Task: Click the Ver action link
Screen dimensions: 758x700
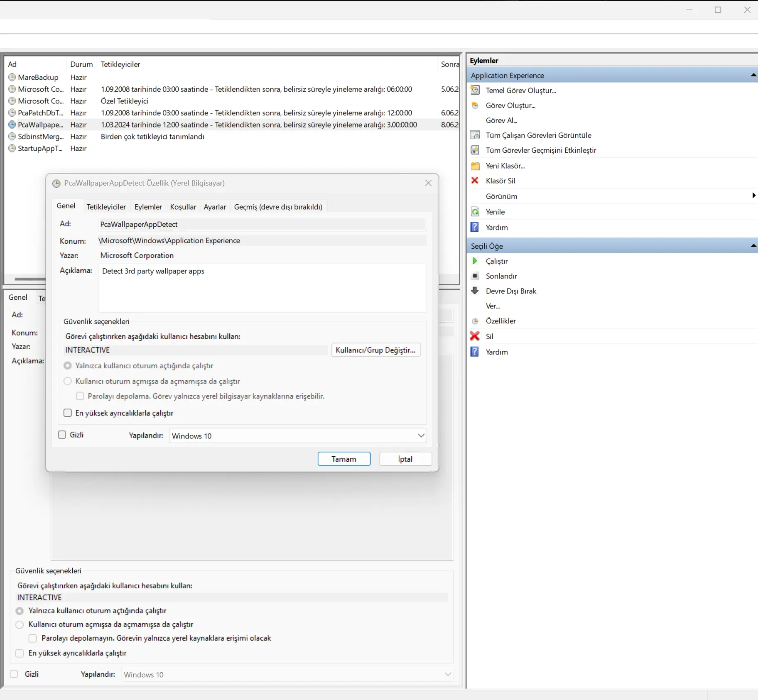Action: coord(493,306)
